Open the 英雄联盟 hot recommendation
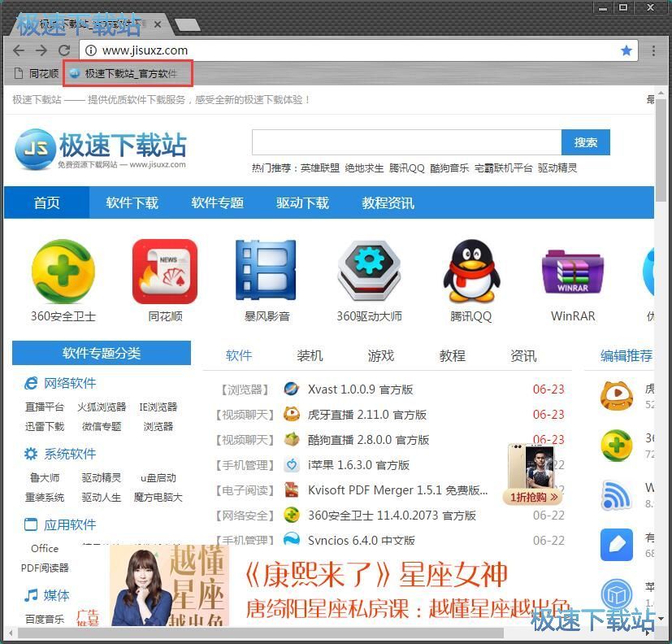 coord(319,168)
